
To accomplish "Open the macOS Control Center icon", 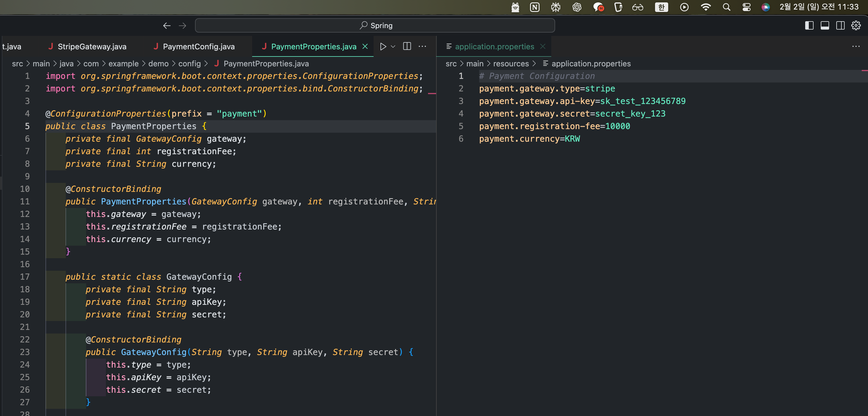I will click(746, 7).
